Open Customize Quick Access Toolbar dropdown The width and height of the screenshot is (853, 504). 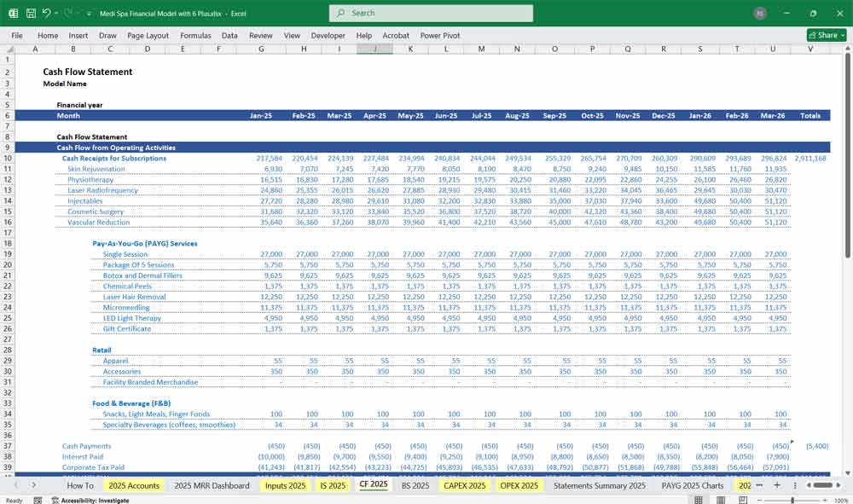90,14
